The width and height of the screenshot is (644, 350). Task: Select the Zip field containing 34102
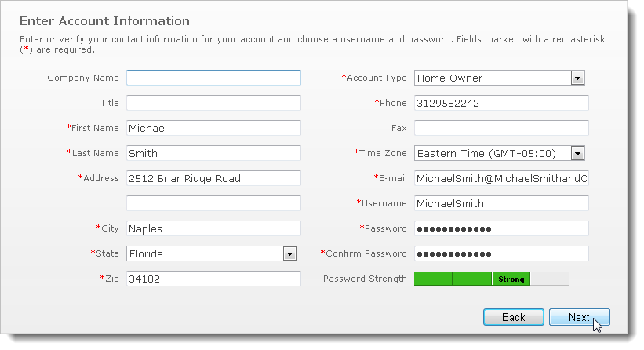(x=213, y=279)
